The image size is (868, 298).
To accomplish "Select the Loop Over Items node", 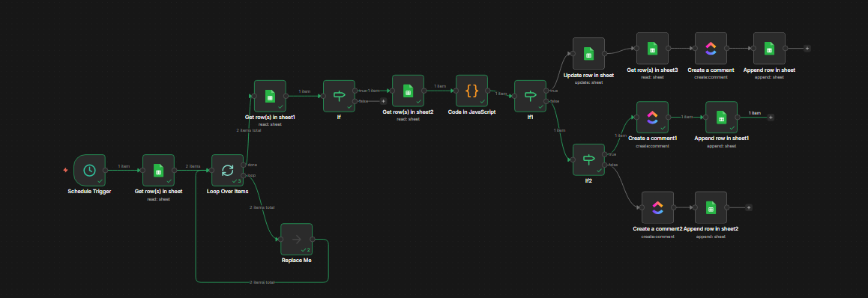I will click(228, 170).
